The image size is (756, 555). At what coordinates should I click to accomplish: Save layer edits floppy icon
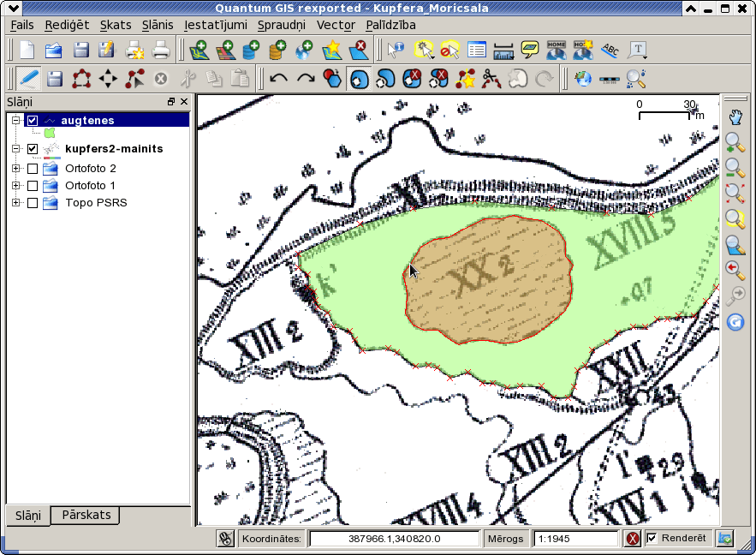point(55,79)
